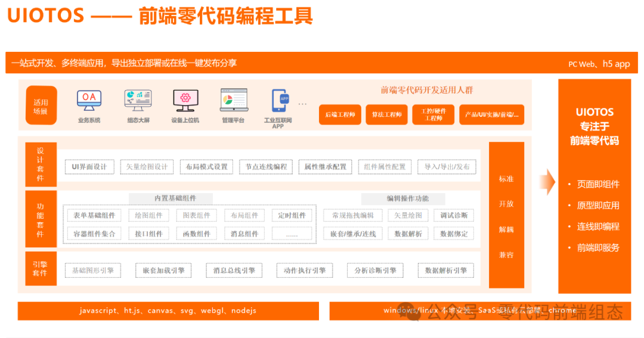The width and height of the screenshot is (644, 338).
Task: Select 常规拖拽编辑
Action: [353, 215]
